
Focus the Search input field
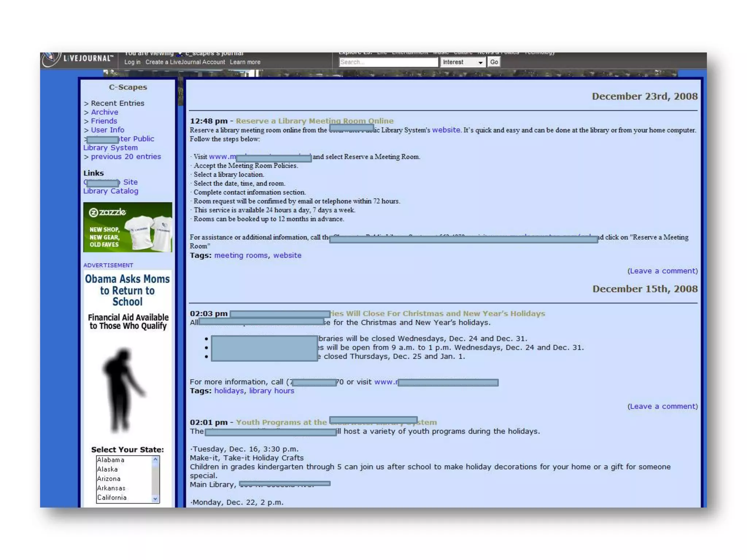point(388,62)
